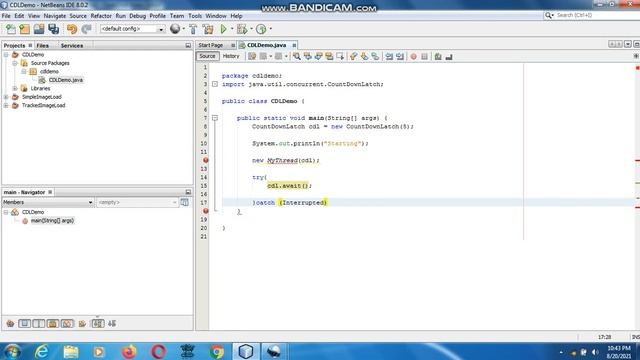Run the project with green play icon
The height and width of the screenshot is (360, 640).
(223, 29)
